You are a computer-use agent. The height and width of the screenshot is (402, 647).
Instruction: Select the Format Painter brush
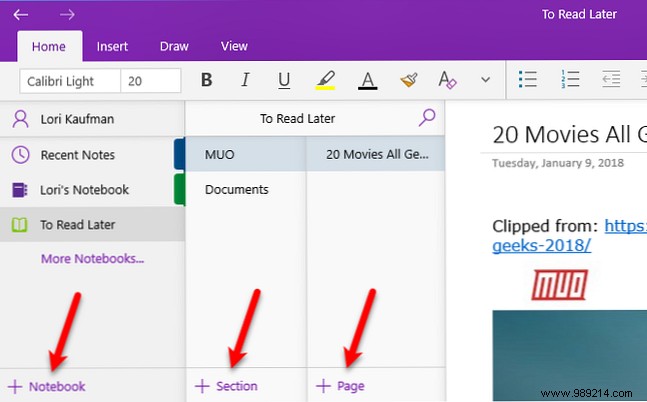pos(409,80)
